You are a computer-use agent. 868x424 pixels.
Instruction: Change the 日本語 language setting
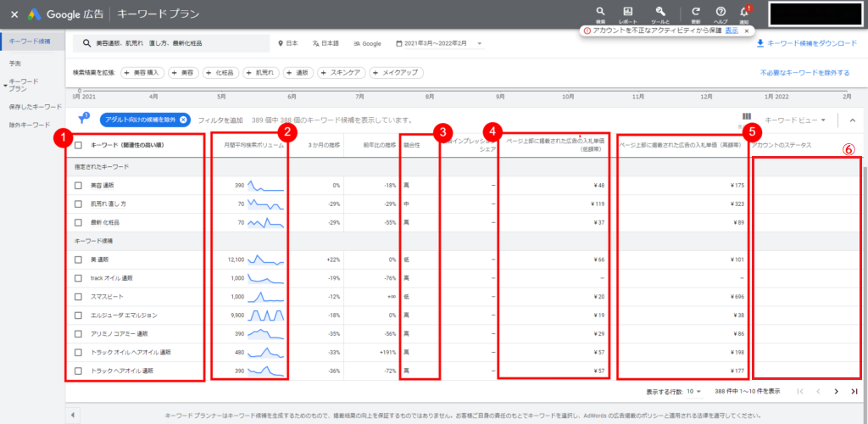pos(325,43)
